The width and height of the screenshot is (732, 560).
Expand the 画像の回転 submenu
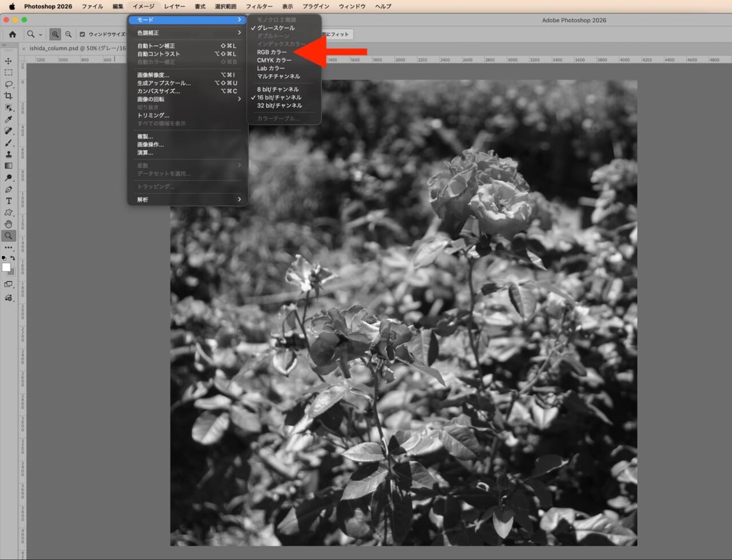(188, 99)
